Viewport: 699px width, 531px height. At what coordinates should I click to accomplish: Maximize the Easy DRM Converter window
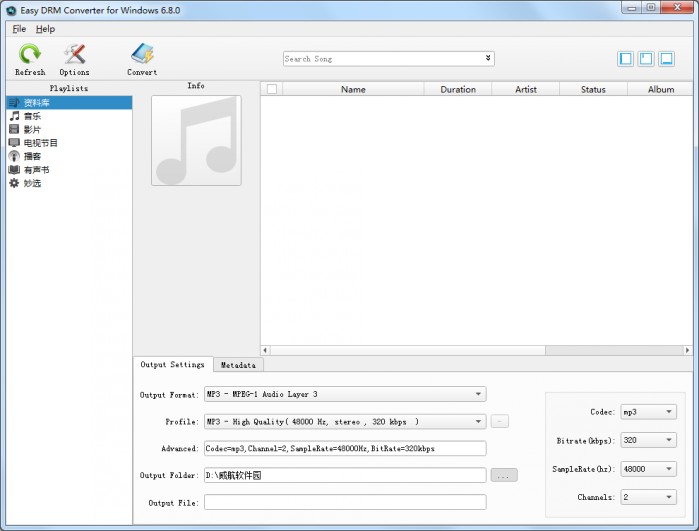pos(651,8)
